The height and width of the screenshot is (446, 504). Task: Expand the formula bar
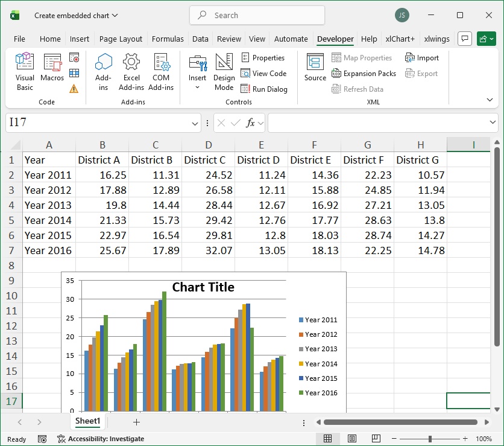click(x=493, y=123)
